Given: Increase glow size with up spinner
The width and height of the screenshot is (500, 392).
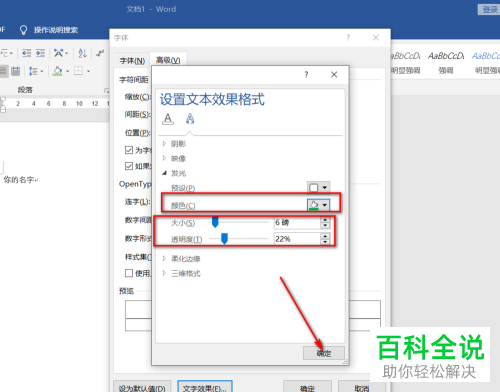Looking at the screenshot, I should [325, 220].
